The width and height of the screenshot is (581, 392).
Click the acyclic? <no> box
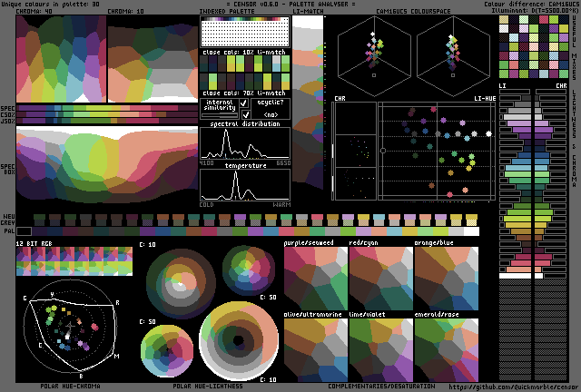(271, 108)
